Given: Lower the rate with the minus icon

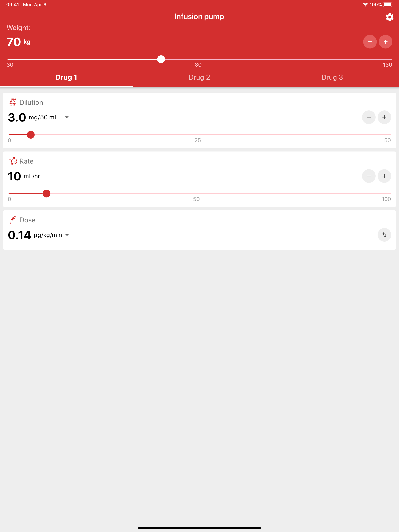Looking at the screenshot, I should 369,176.
